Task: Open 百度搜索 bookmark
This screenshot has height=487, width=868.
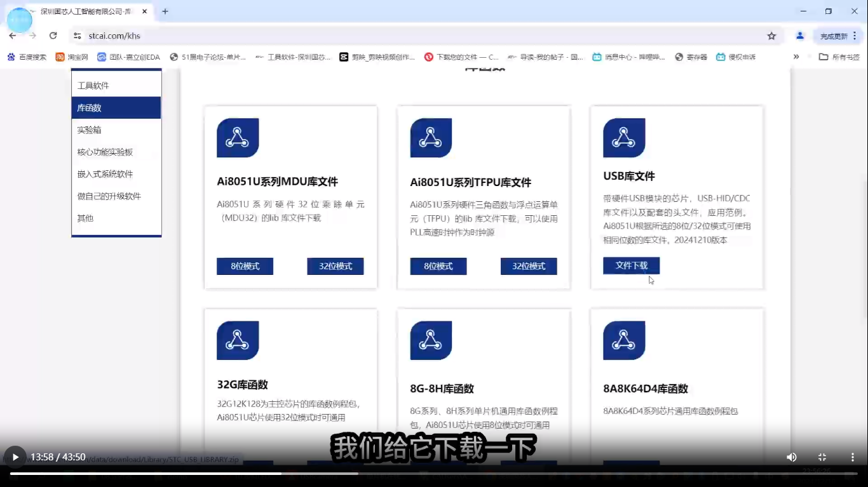Action: point(27,57)
